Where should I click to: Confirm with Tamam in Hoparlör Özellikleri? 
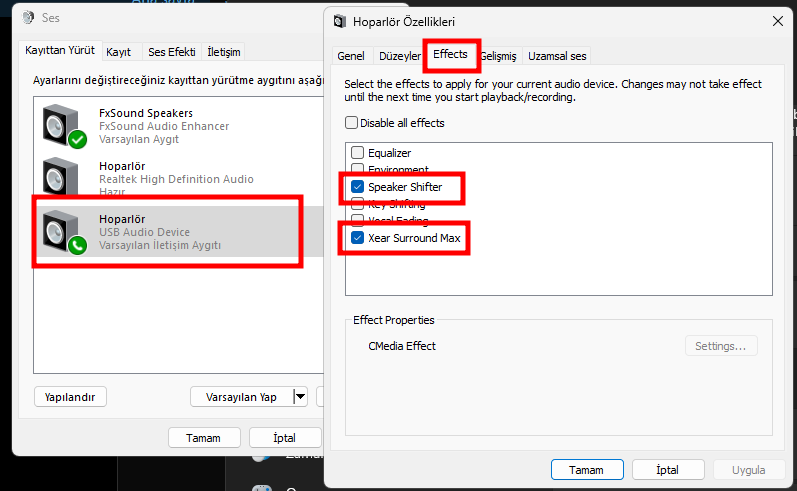[587, 470]
